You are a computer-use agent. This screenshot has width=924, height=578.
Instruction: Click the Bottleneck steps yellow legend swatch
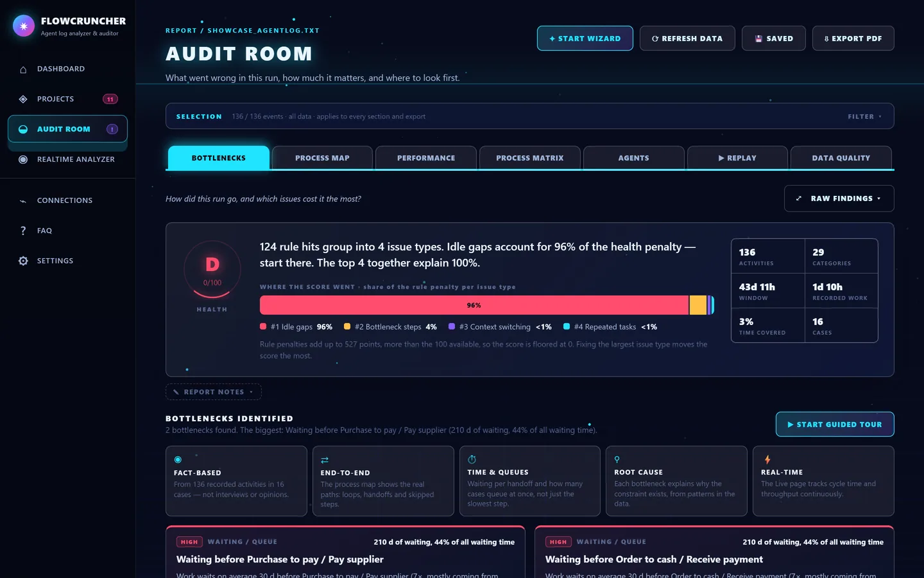347,326
